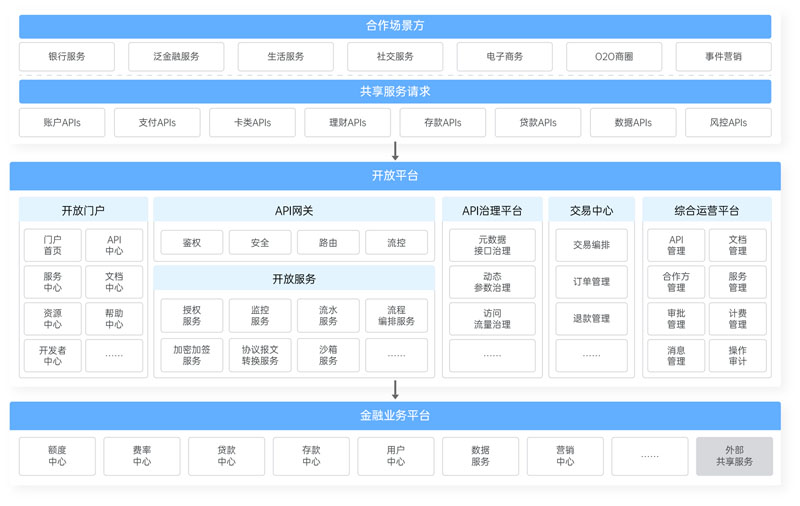Select the 元数据接口治理 box
This screenshot has height=506, width=800.
492,246
